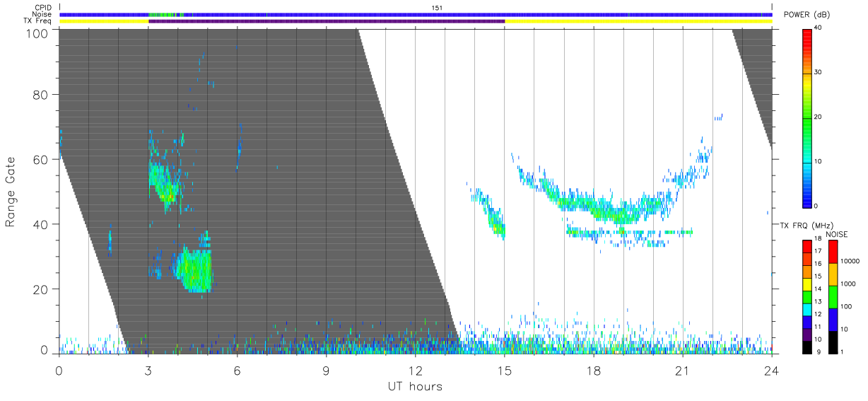Click the curved echo band at 18 UT near gate 43
The image size is (868, 401).
tap(594, 209)
